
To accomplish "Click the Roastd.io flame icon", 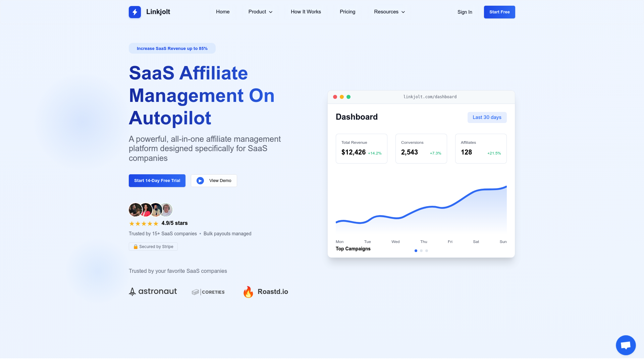I will [248, 292].
